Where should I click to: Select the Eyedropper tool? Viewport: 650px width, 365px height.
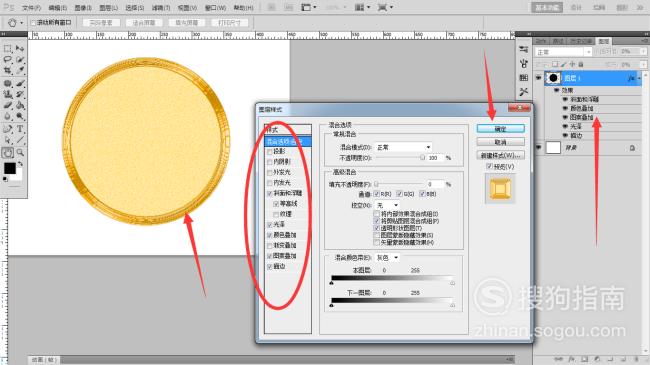click(x=19, y=71)
